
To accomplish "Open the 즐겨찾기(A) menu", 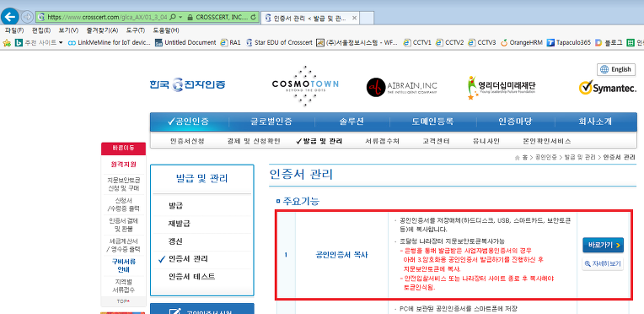I will (102, 30).
